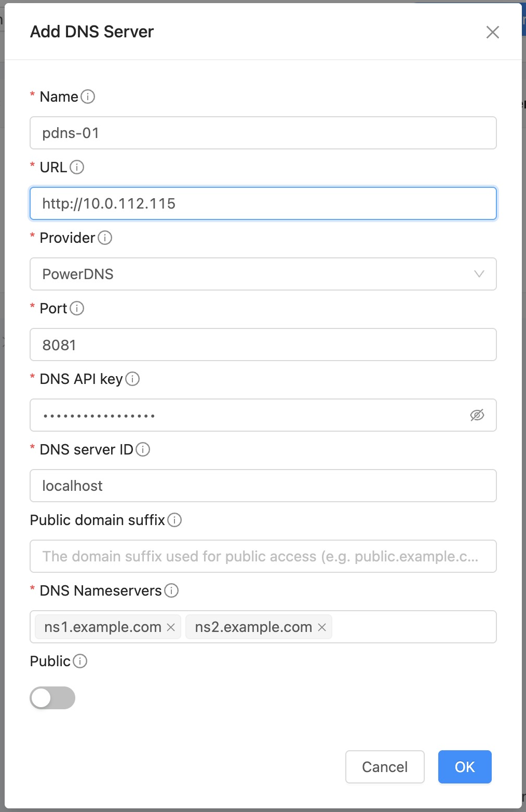The image size is (526, 812).
Task: Show the hidden DNS API key
Action: tap(477, 415)
